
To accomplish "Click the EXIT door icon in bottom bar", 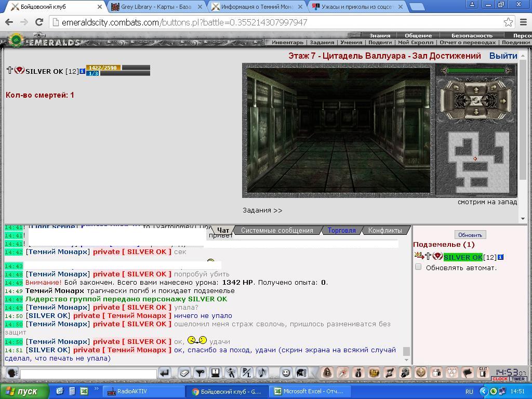I will point(483,373).
